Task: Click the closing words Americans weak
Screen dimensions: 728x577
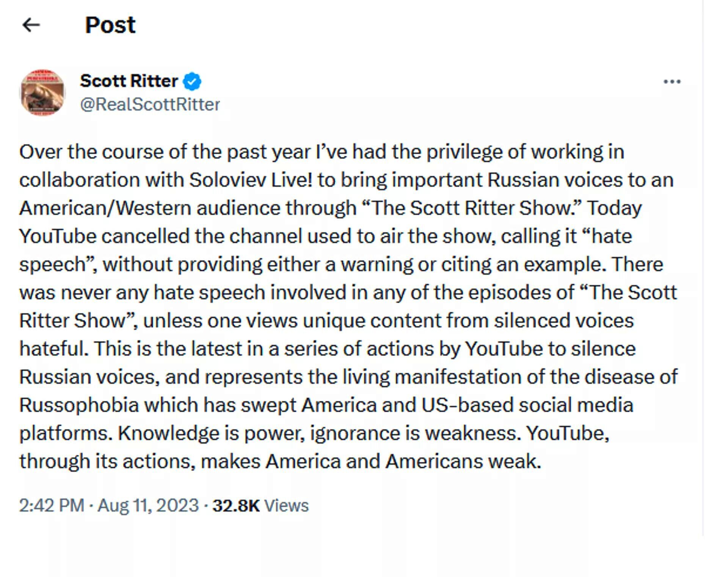Action: (463, 461)
